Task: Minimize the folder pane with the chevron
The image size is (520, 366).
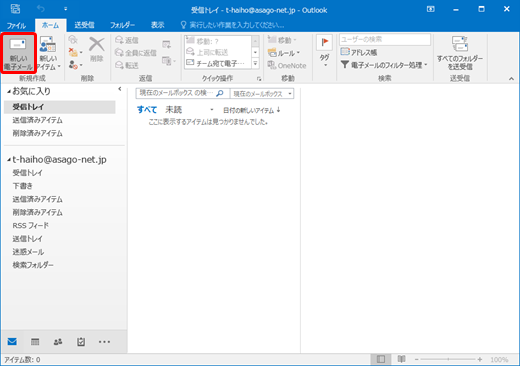Action: [120, 89]
